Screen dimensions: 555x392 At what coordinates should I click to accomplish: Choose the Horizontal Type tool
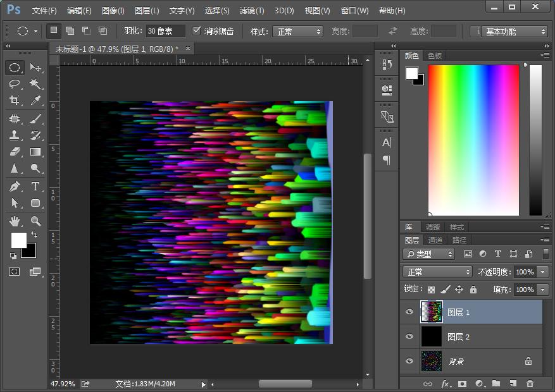point(35,186)
